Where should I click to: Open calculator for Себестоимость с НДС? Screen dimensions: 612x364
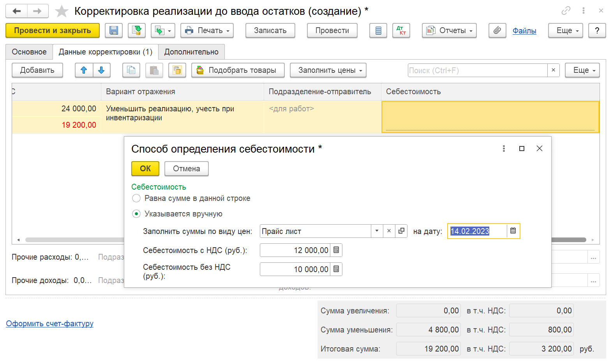pyautogui.click(x=336, y=250)
